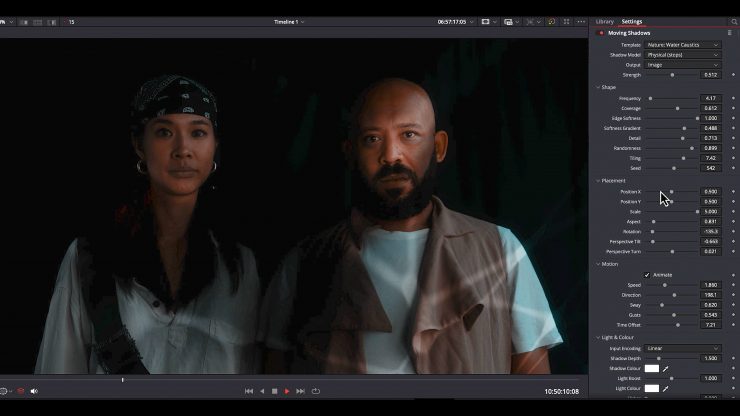Open the Input Encoding dropdown
This screenshot has height=416, width=740.
coord(682,348)
